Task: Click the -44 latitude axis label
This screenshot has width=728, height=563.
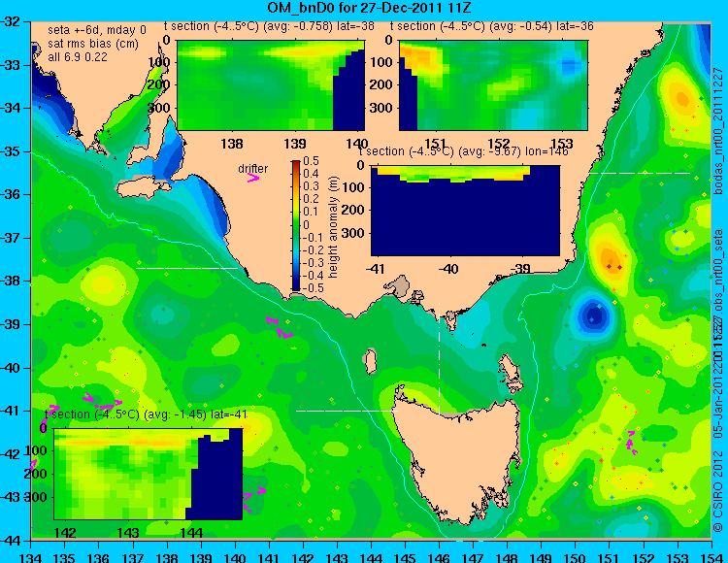Action: tap(11, 541)
